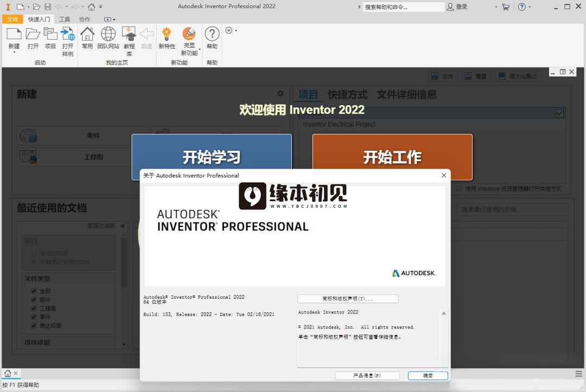Click the shopping cart icon in title bar
This screenshot has height=392, width=586.
click(x=506, y=7)
